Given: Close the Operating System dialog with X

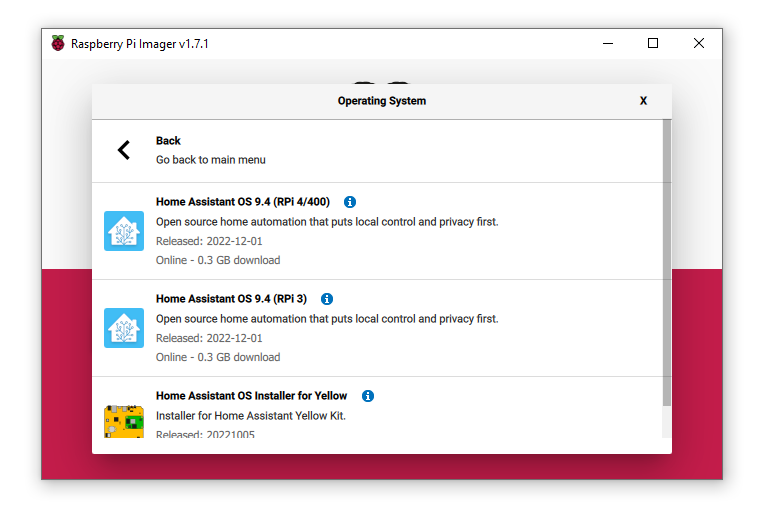Looking at the screenshot, I should (643, 101).
